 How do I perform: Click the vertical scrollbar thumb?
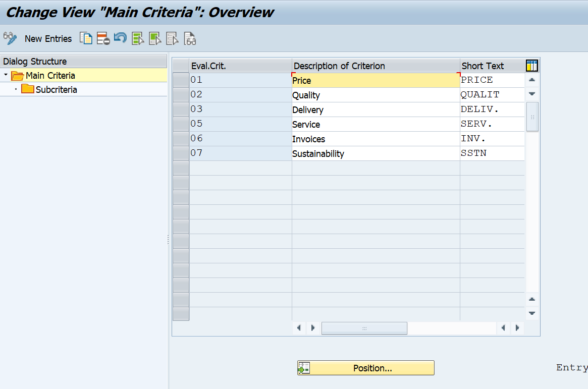[x=532, y=117]
